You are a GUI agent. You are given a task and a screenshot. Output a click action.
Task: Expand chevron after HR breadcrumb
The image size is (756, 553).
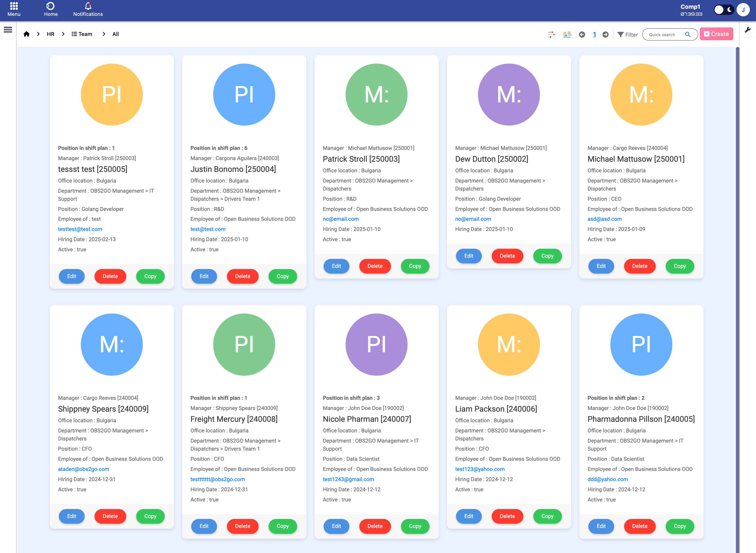[x=63, y=34]
